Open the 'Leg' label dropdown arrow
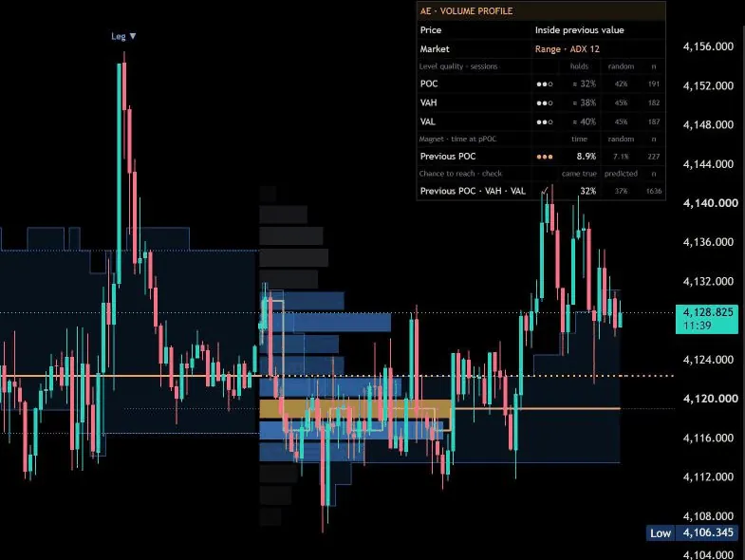This screenshot has width=745, height=560. click(x=133, y=36)
